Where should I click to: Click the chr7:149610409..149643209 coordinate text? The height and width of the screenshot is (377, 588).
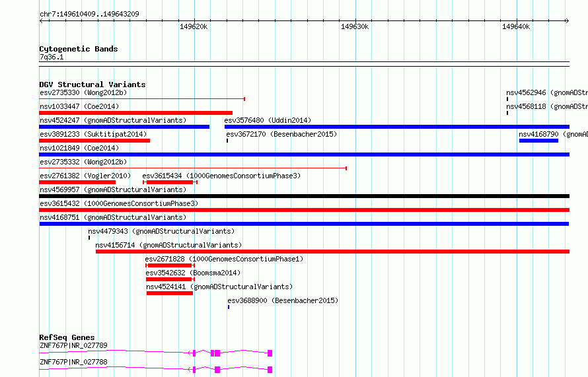89,14
